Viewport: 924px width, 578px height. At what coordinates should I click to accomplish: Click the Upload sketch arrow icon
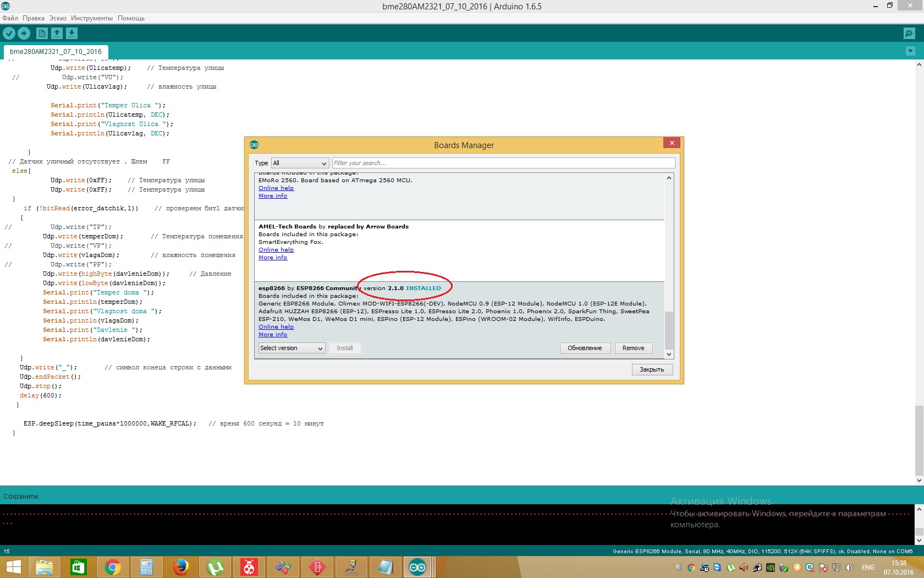24,33
